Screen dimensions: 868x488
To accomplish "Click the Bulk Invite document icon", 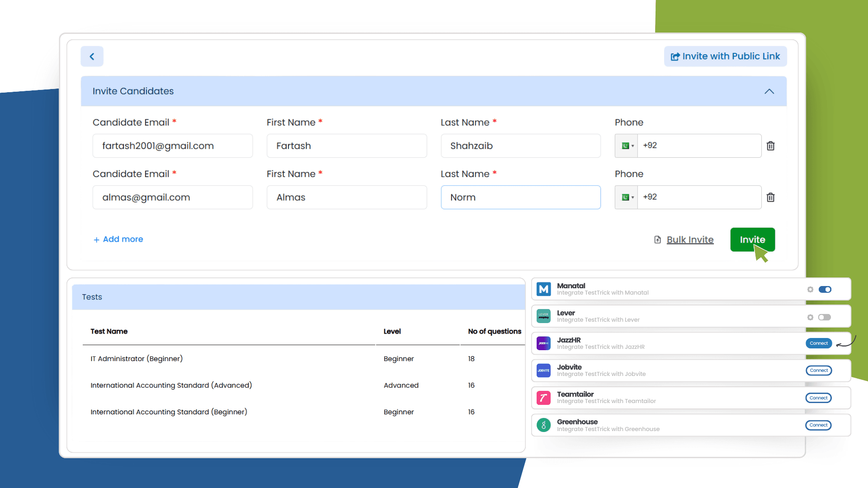I will tap(657, 239).
